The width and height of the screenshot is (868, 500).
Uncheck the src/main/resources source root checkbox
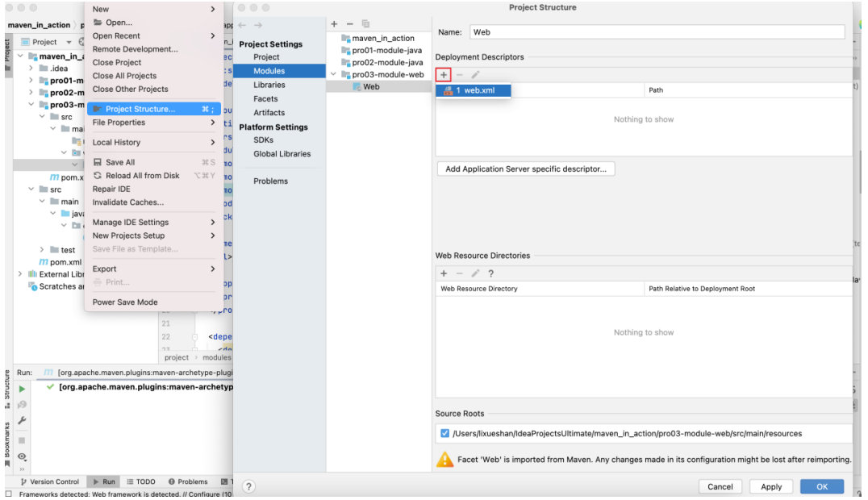pyautogui.click(x=444, y=434)
